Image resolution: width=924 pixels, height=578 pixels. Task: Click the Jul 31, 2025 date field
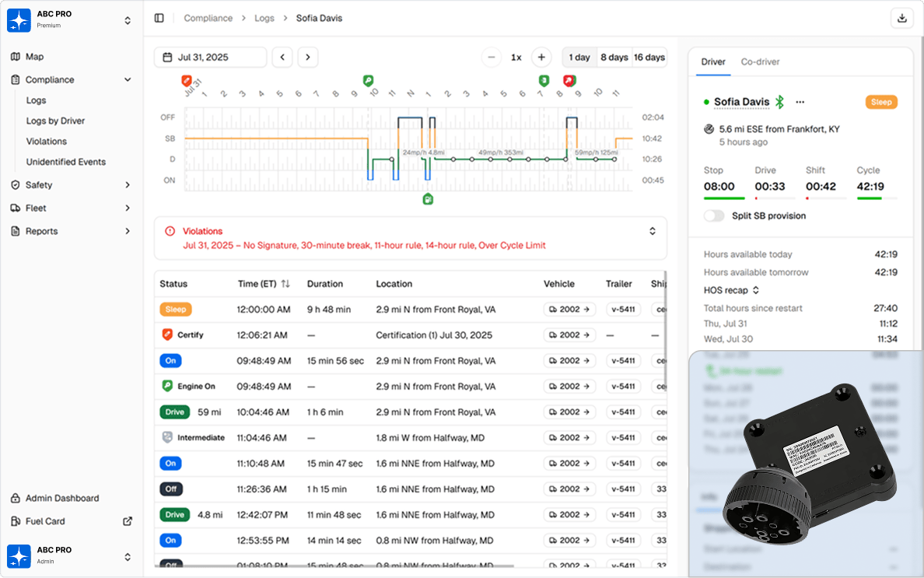coord(210,58)
